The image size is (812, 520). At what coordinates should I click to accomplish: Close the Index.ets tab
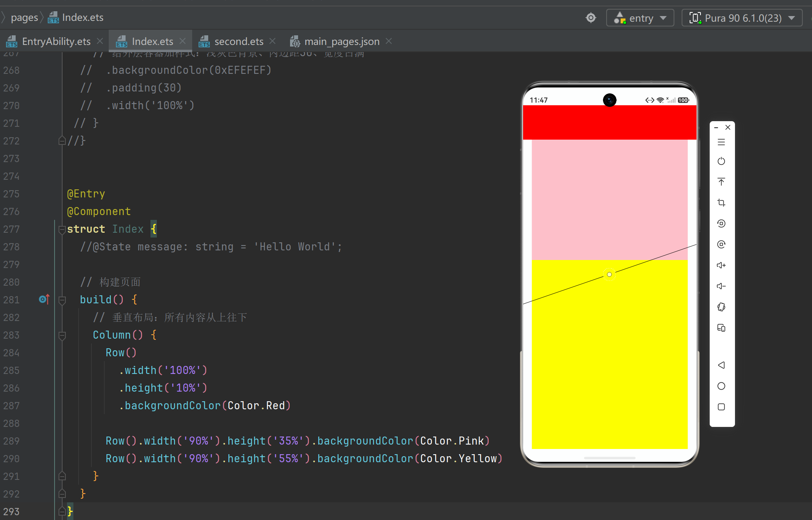pos(183,41)
